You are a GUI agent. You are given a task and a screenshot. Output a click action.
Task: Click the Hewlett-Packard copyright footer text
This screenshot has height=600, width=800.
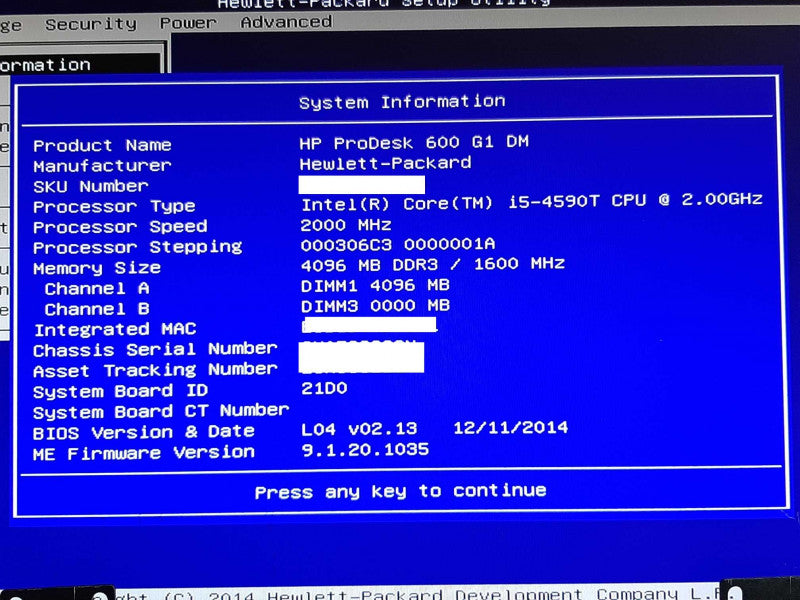click(x=416, y=594)
